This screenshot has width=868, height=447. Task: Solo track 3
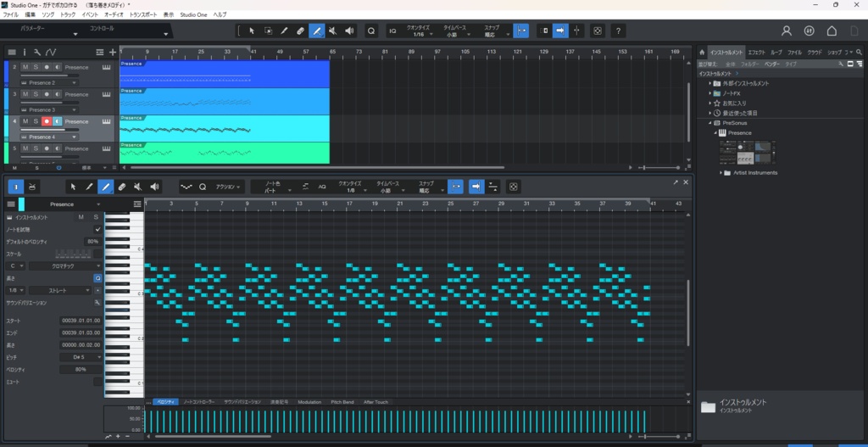pos(36,94)
